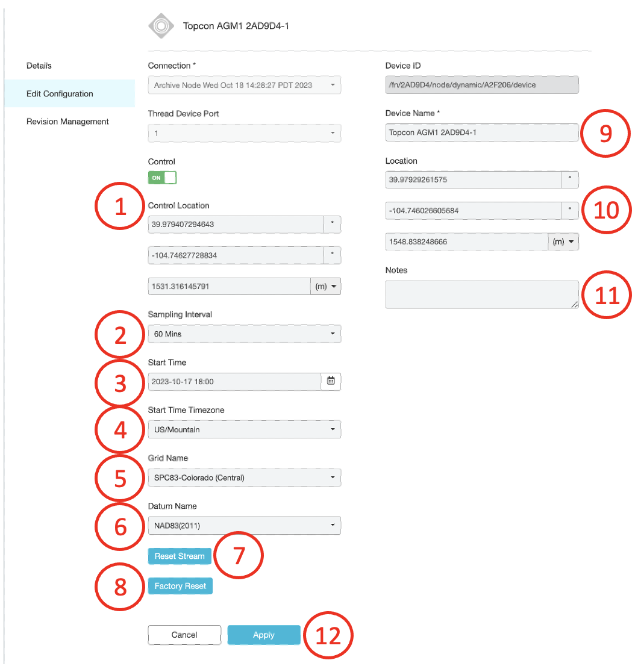Change Location elevation unit dropdown
The width and height of the screenshot is (641, 672).
click(563, 242)
